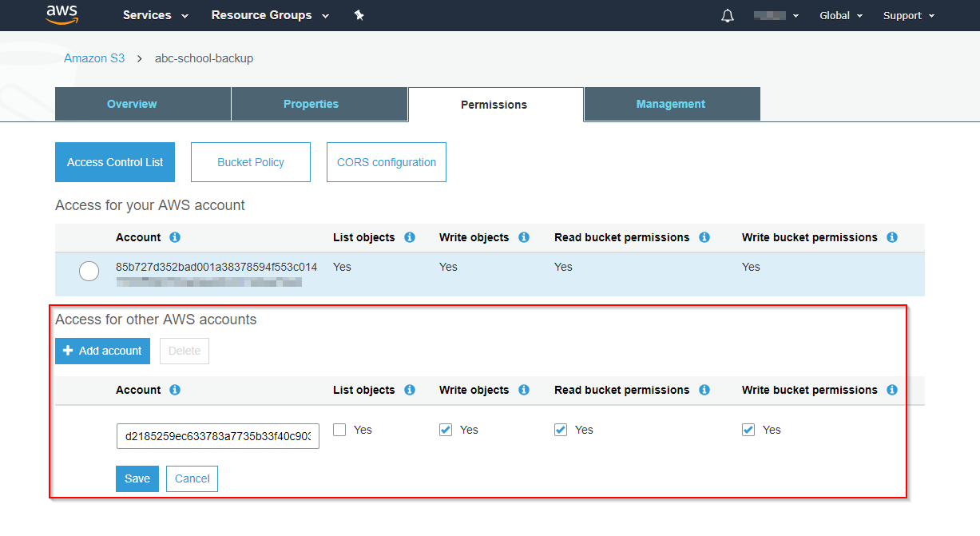Open the notifications bell icon
The height and width of the screenshot is (536, 980).
click(728, 15)
